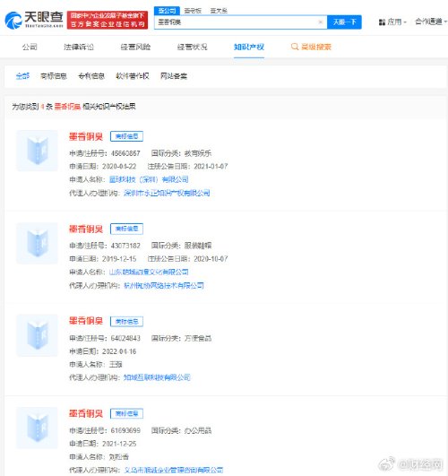Select the 查关系 search tab
Screen dimensions: 448x476
[x=219, y=11]
